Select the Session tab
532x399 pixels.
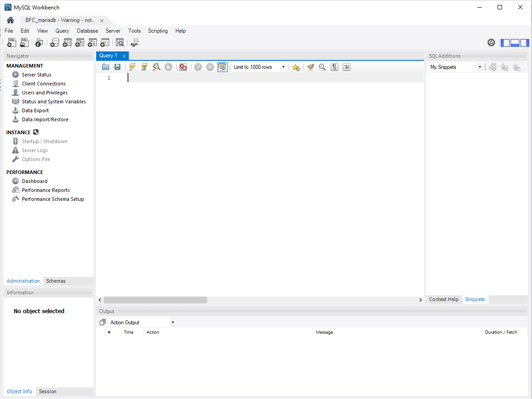coord(47,391)
